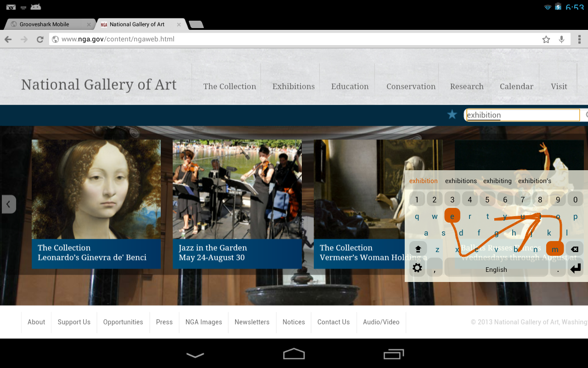The image size is (588, 368).
Task: Open the Education menu
Action: (350, 86)
